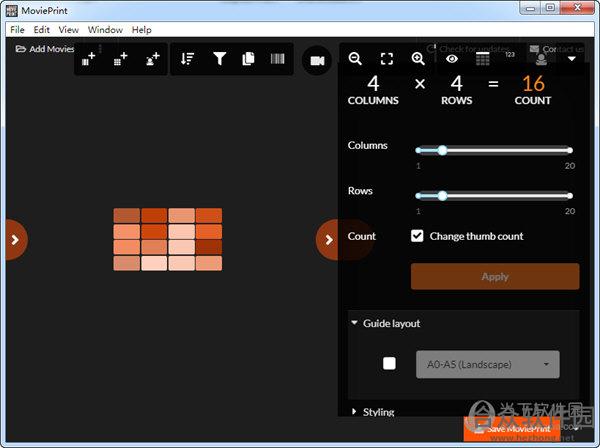This screenshot has height=448, width=600.
Task: Click the 4x4 thumbnail grid preview
Action: (x=168, y=239)
